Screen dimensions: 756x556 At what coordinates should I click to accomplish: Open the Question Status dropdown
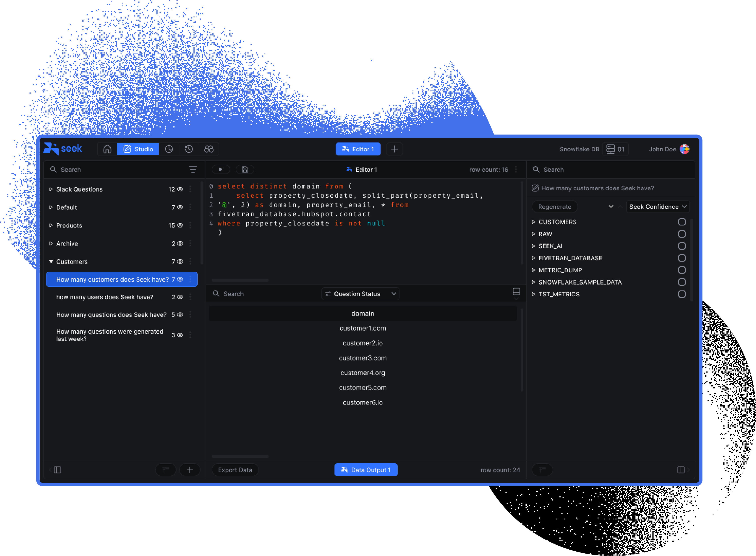(x=360, y=294)
